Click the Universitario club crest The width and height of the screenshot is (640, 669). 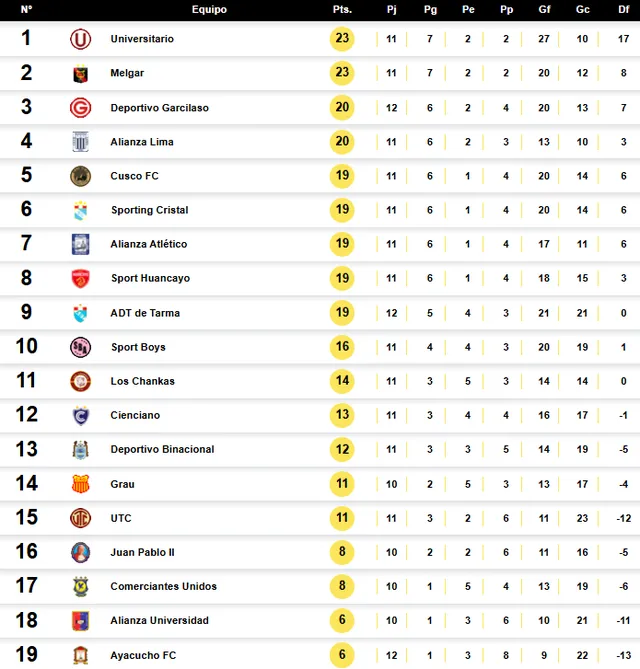coord(80,39)
